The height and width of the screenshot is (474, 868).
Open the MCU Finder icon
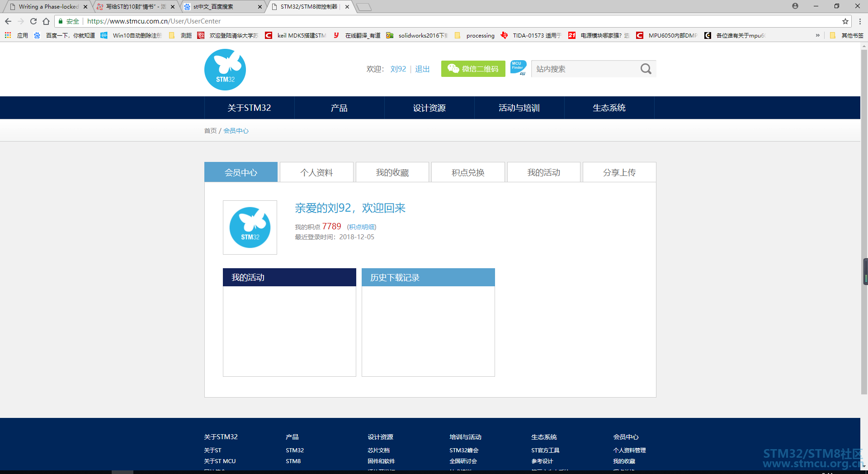pyautogui.click(x=518, y=68)
